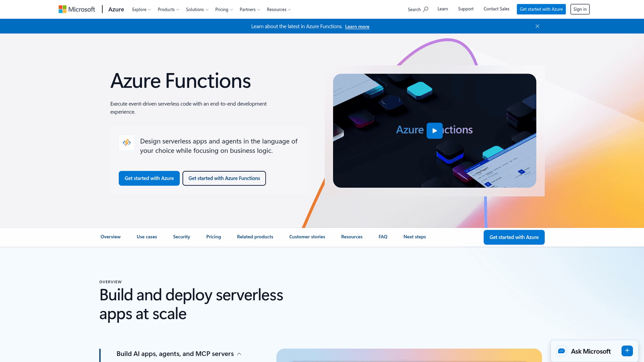Go to Related products section
644x362 pixels.
(255, 237)
